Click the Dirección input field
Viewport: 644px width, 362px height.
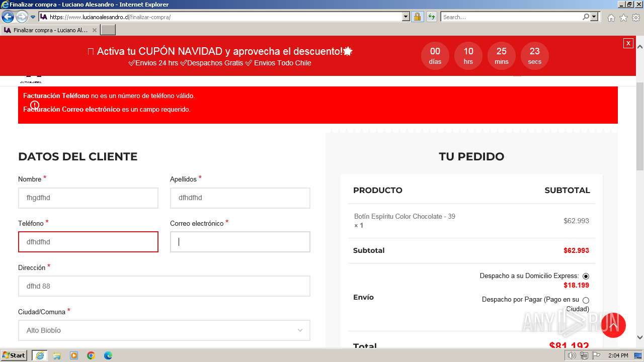pos(164,286)
